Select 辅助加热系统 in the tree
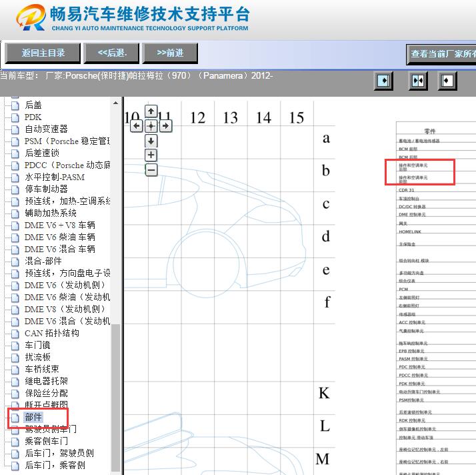The height and width of the screenshot is (475, 476). [x=51, y=213]
